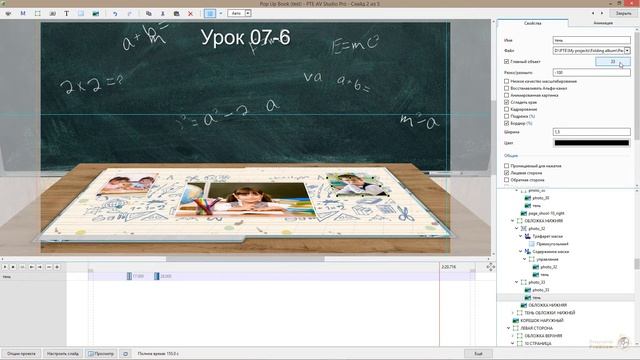The width and height of the screenshot is (640, 360).
Task: Click the add video object icon
Action: (x=52, y=13)
